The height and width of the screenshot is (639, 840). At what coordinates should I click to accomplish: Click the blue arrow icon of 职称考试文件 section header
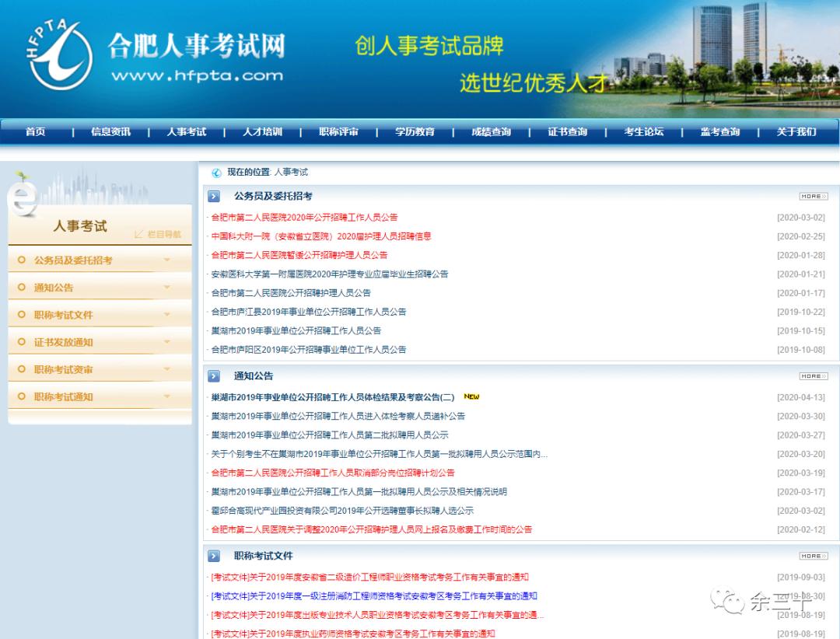click(x=213, y=557)
